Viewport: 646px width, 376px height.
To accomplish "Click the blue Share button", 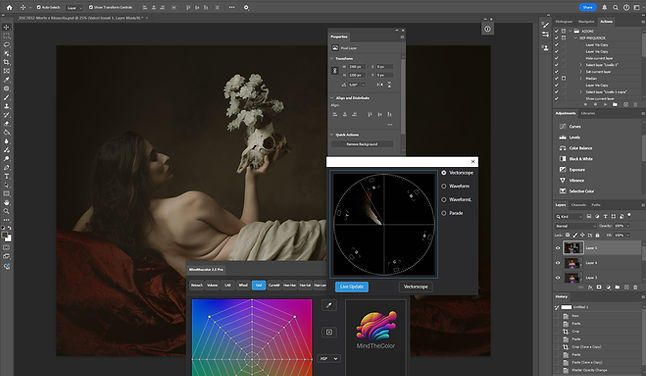I will [x=587, y=7].
